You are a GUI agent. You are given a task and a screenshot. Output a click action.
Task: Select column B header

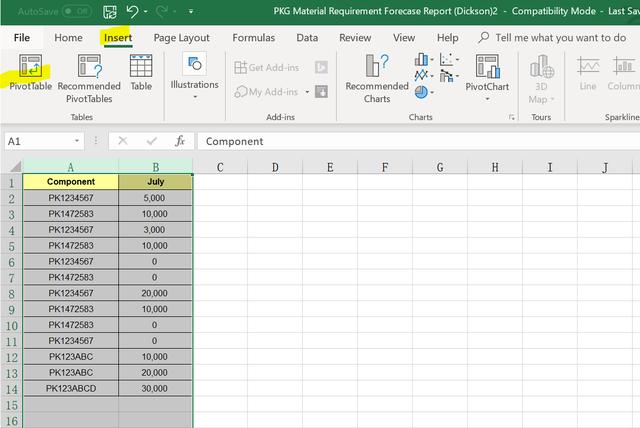pos(156,167)
